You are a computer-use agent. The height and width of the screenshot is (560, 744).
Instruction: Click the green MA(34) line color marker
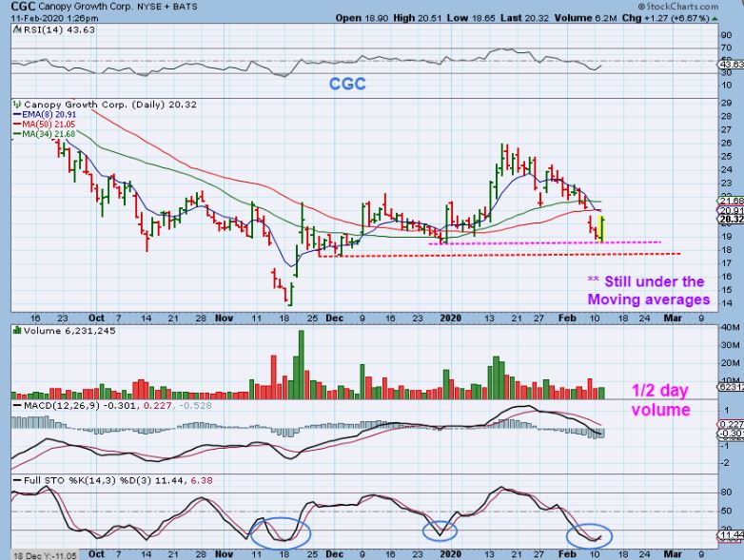point(17,134)
